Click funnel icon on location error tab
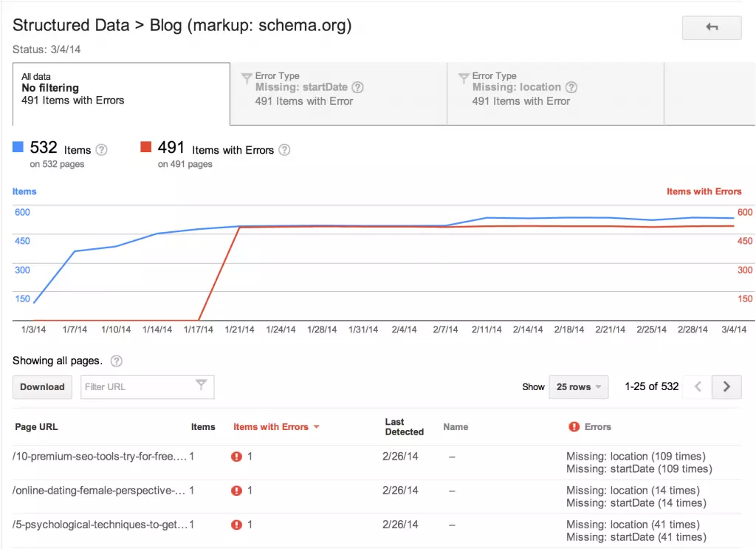Viewport: 756px width, 549px height. click(464, 78)
